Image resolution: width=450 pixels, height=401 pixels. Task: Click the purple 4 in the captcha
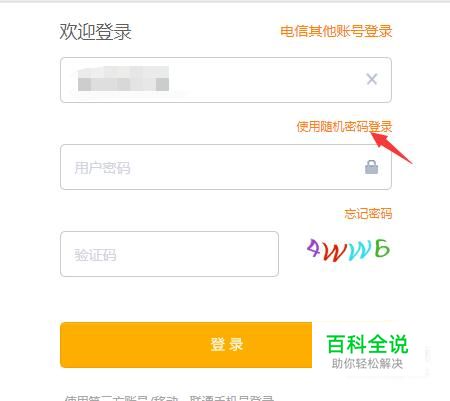pyautogui.click(x=313, y=247)
